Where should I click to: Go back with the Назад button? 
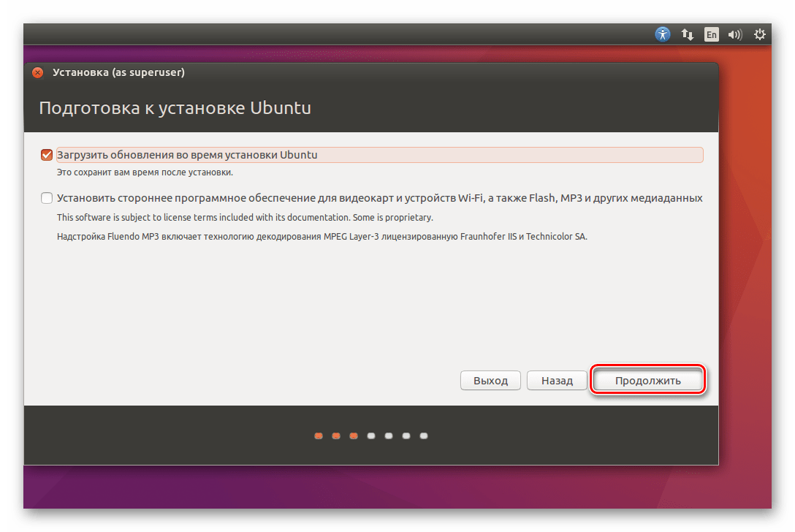[x=557, y=381]
